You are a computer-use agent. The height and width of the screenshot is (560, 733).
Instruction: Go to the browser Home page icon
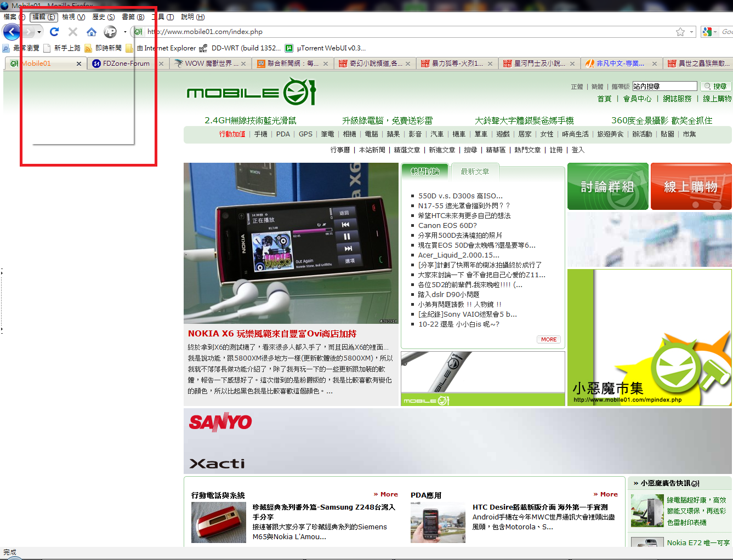click(x=92, y=32)
